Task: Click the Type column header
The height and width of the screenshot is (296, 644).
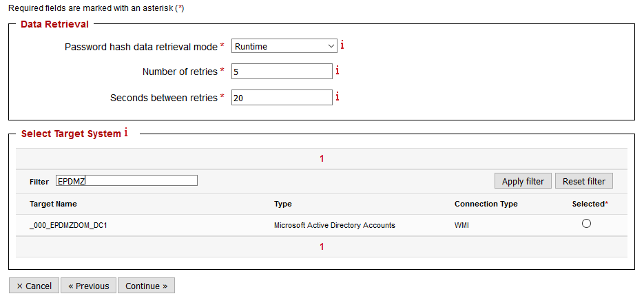Action: [282, 204]
